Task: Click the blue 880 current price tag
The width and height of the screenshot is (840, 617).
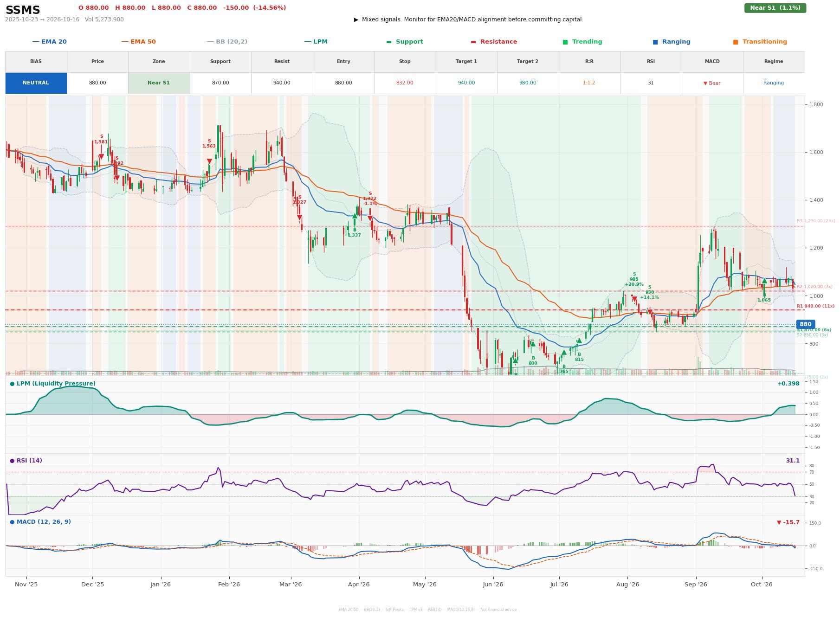Action: [806, 324]
